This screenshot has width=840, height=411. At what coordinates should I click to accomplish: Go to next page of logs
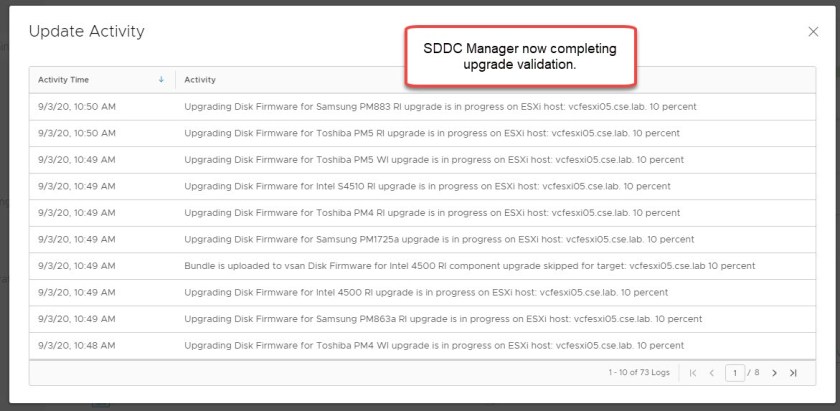[x=774, y=373]
